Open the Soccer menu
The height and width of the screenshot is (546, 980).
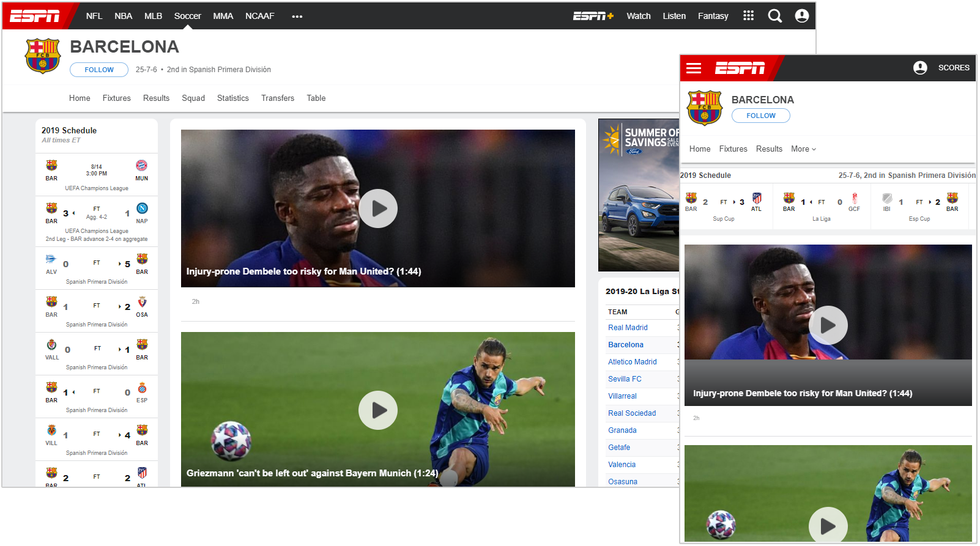pyautogui.click(x=188, y=16)
